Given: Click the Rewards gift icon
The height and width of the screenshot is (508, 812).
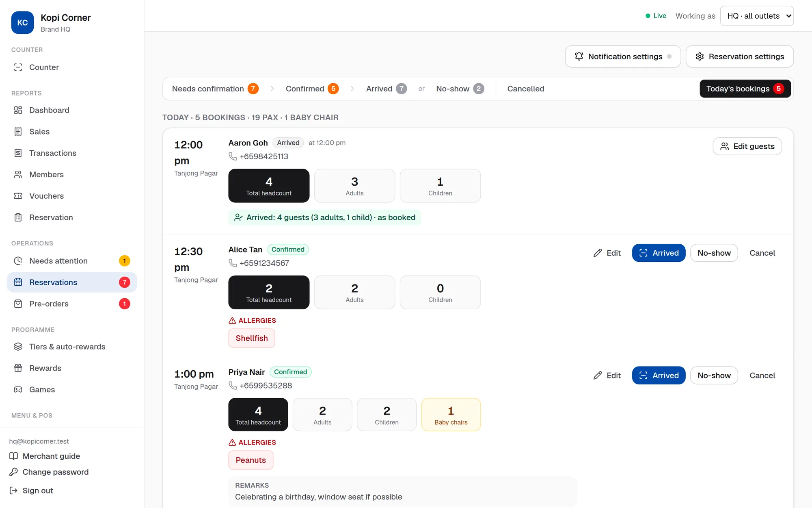Looking at the screenshot, I should coord(18,368).
